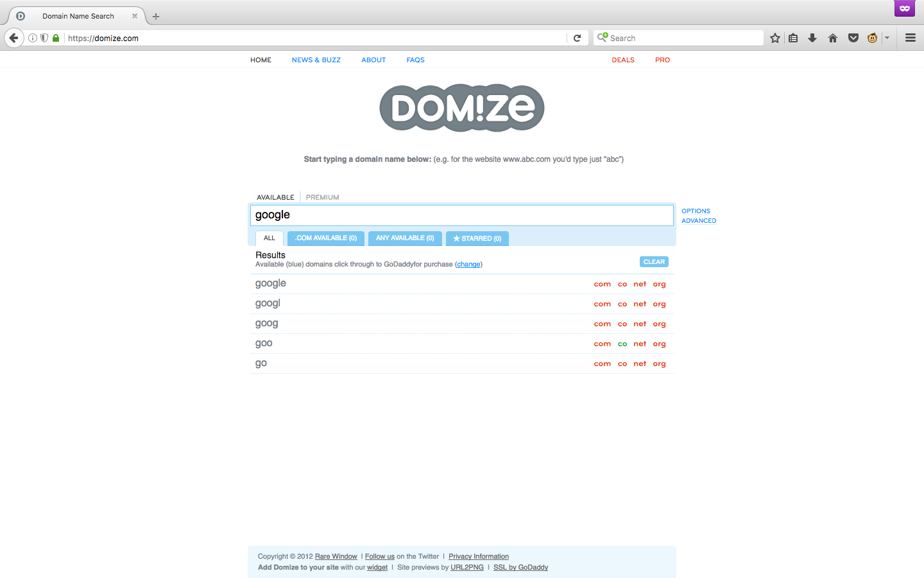This screenshot has width=924, height=578.
Task: Open a new tab with plus button
Action: point(156,16)
